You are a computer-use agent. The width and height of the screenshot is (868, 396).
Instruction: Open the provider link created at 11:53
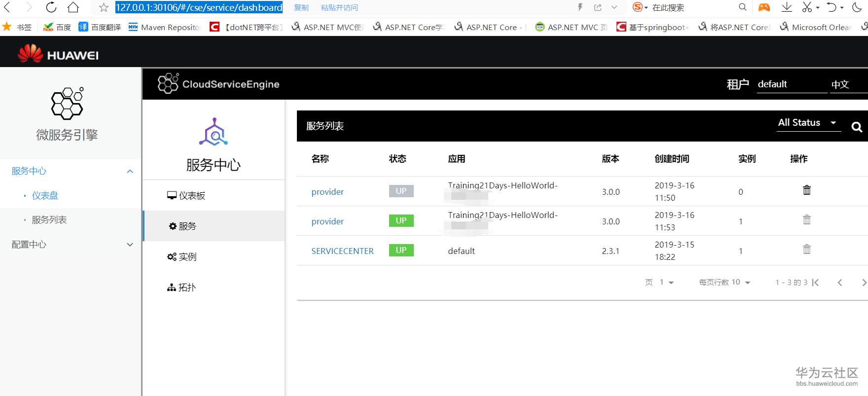[327, 221]
